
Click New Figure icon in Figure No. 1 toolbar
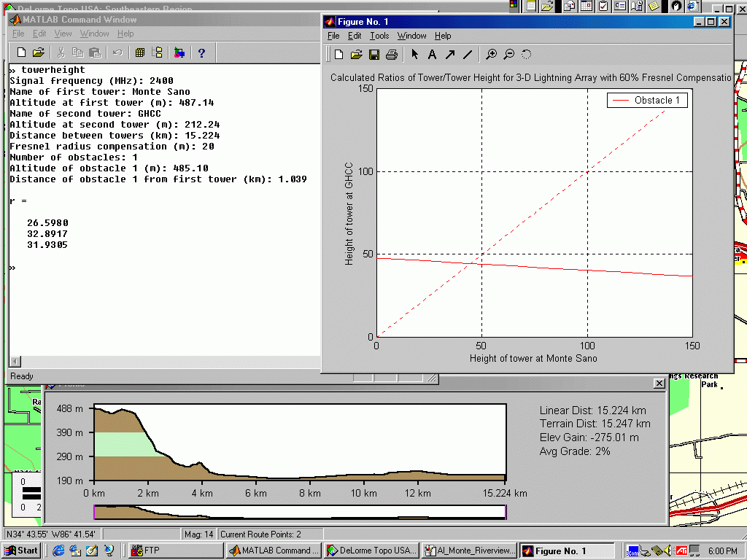[x=338, y=55]
